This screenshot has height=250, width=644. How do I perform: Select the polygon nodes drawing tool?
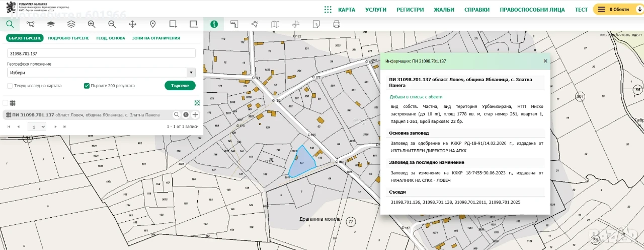255,24
